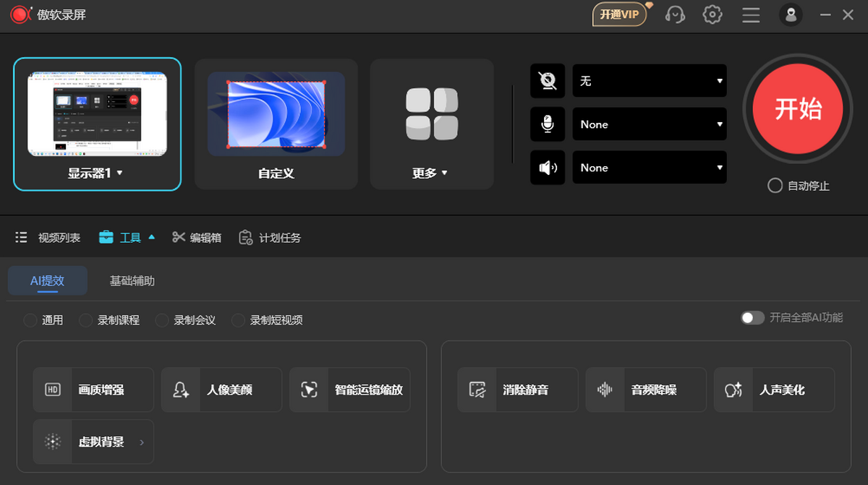Screen dimensions: 868x485
Task: Collapse the 工具 panel arrow
Action: point(151,236)
